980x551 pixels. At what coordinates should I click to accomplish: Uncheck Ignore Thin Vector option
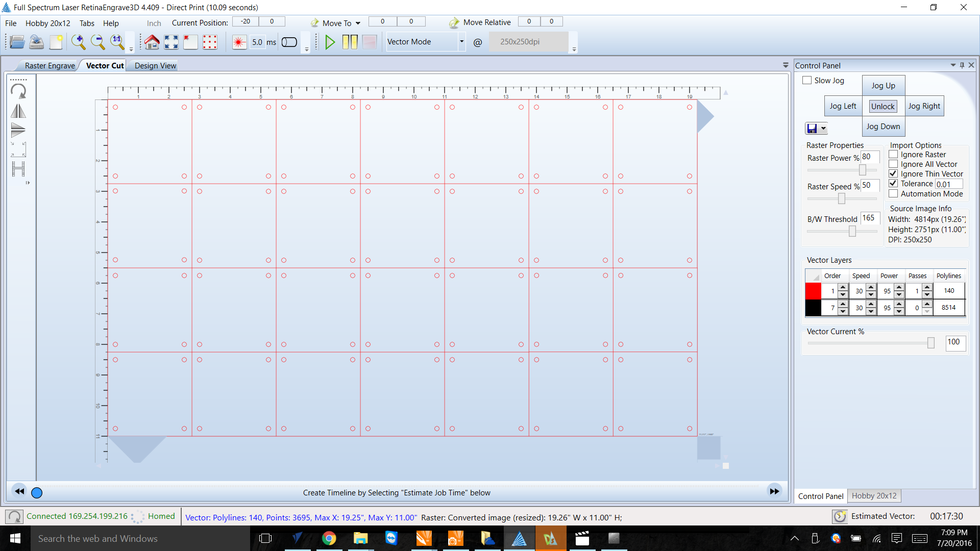coord(893,173)
